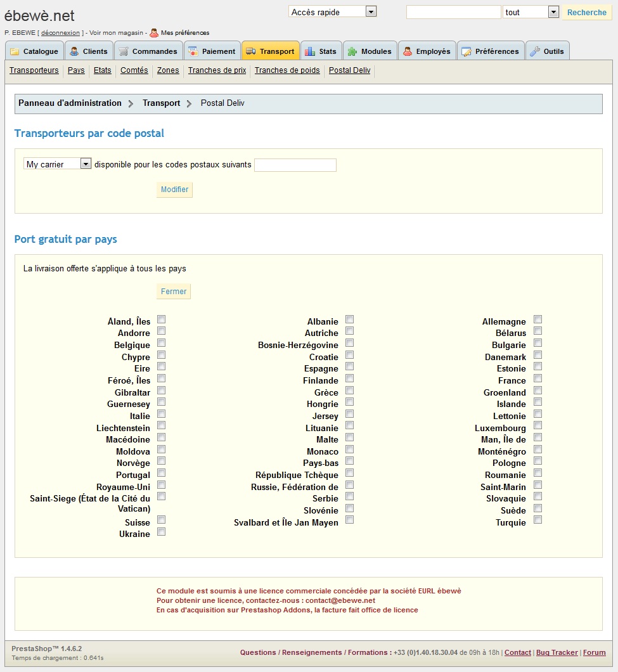Click the Employés person icon
Image resolution: width=618 pixels, height=672 pixels.
pos(408,51)
